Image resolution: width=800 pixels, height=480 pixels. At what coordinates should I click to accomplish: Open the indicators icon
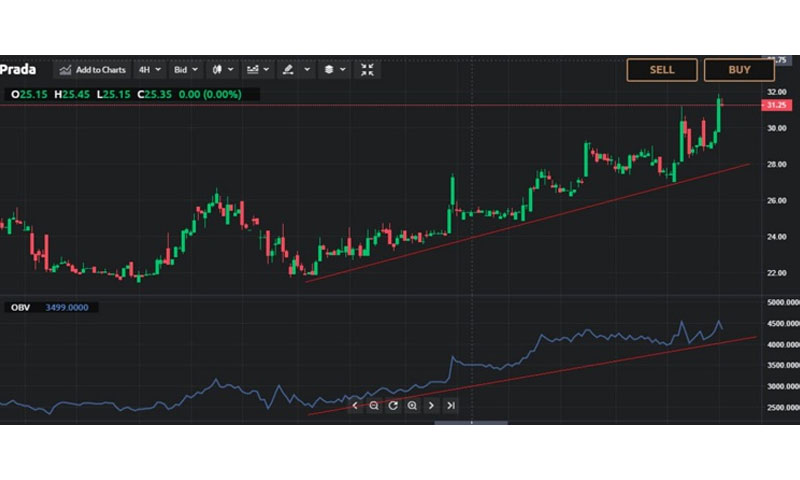pyautogui.click(x=252, y=70)
